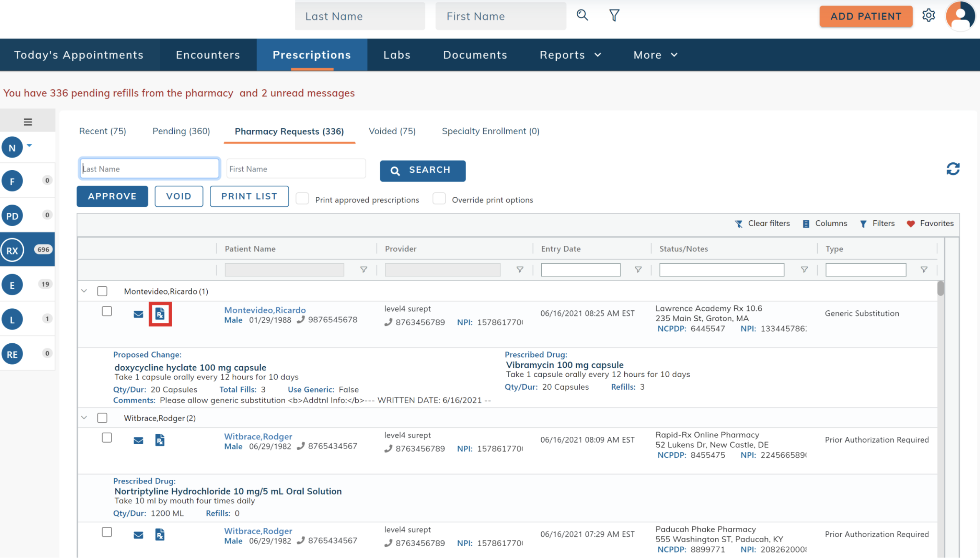Screen dimensions: 980x559
Task: Open message envelope for Montevideo,Ricardo row
Action: pyautogui.click(x=138, y=314)
